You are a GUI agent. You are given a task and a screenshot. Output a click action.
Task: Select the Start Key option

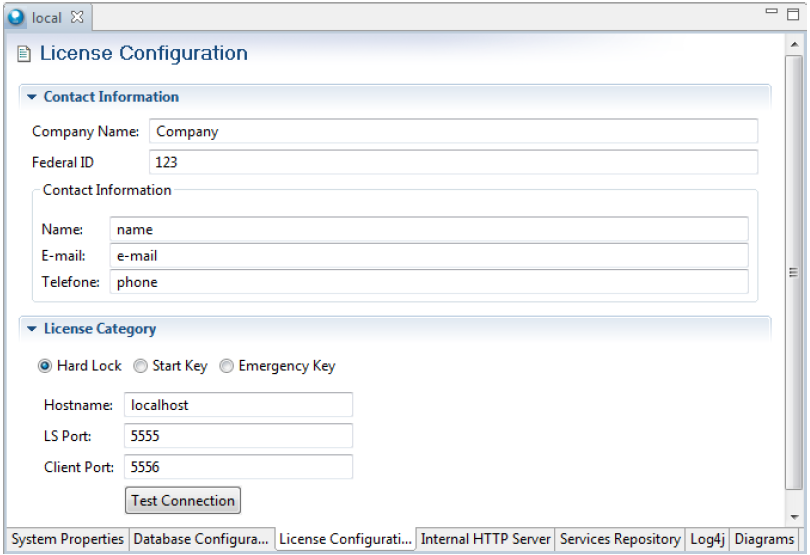[x=140, y=366]
